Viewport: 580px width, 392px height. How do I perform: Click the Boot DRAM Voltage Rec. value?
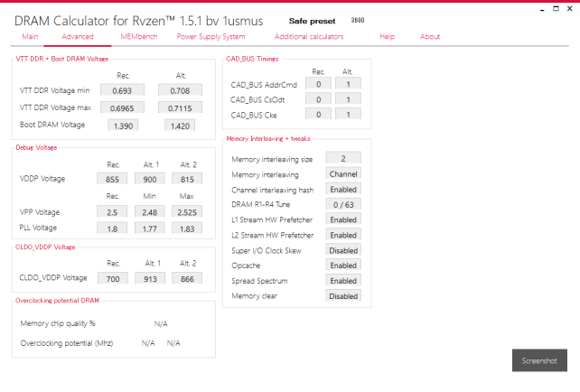(x=123, y=125)
